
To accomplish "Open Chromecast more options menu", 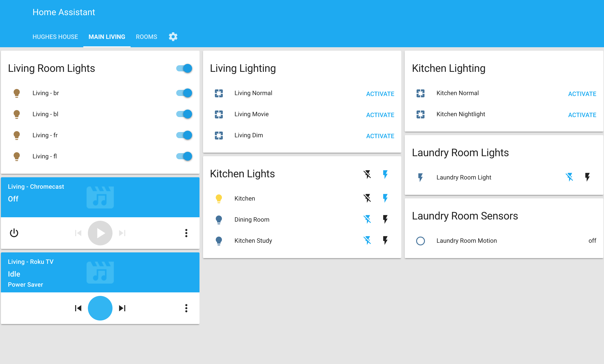I will [186, 233].
